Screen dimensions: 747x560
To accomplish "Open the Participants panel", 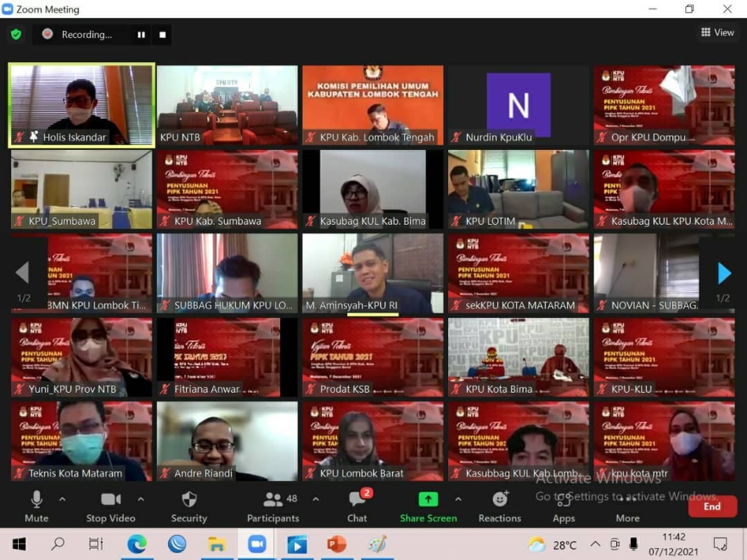I will click(x=273, y=506).
